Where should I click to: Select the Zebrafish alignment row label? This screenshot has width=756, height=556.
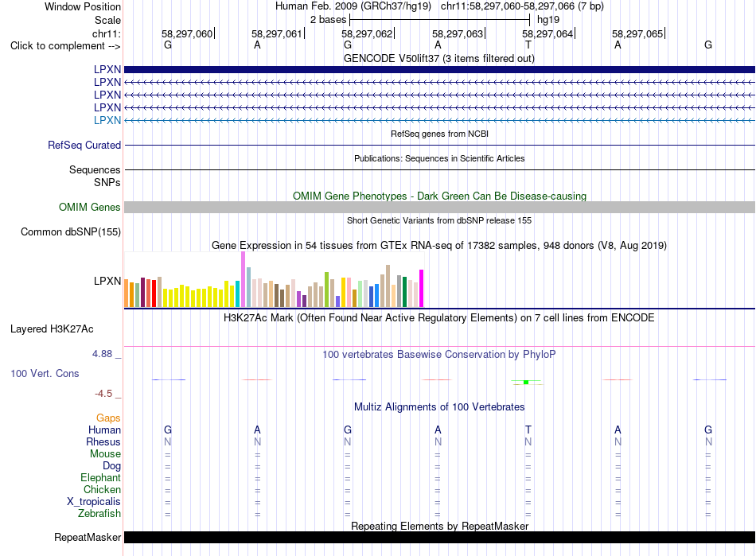click(x=99, y=514)
